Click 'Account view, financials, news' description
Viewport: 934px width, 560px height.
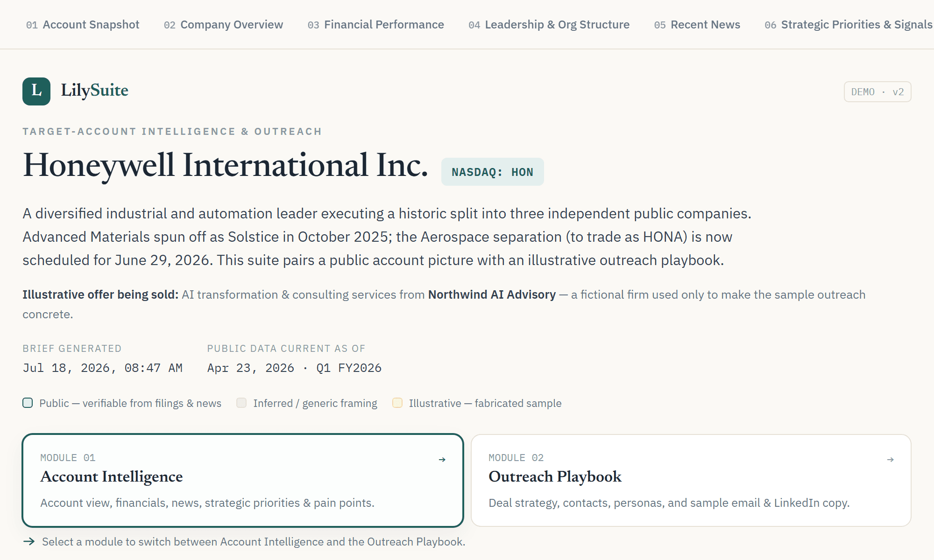click(207, 503)
